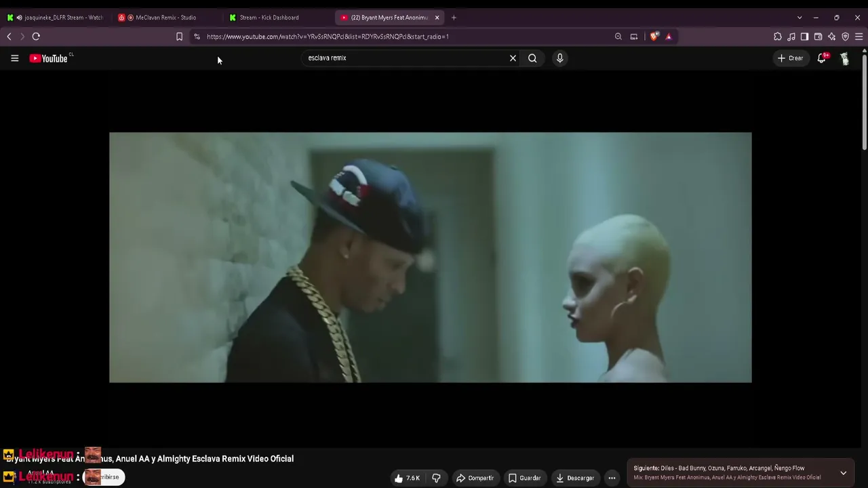Viewport: 868px width, 488px height.
Task: Save the video with Guardar
Action: coord(524,478)
